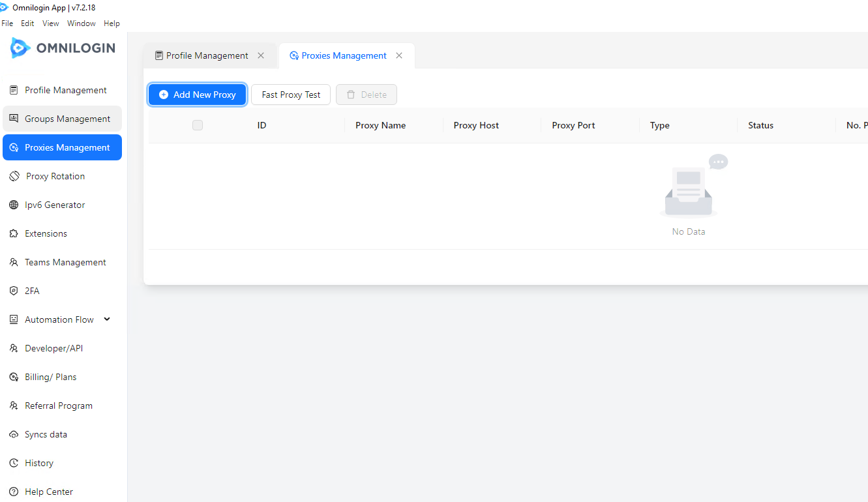Click the History clock icon

coord(14,463)
